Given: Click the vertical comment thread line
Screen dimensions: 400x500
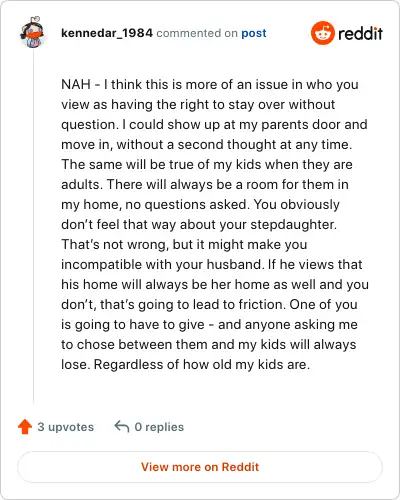Looking at the screenshot, I should pos(33,226).
